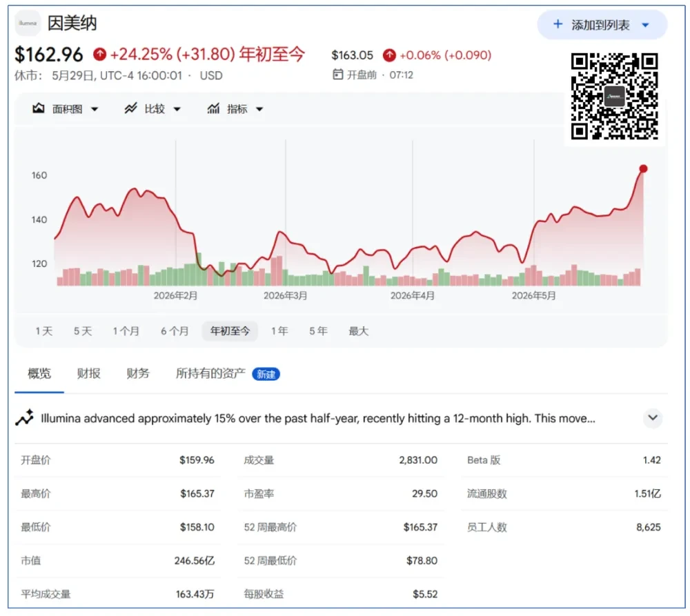Switch to the 概览 tab
The image size is (690, 616).
[39, 374]
